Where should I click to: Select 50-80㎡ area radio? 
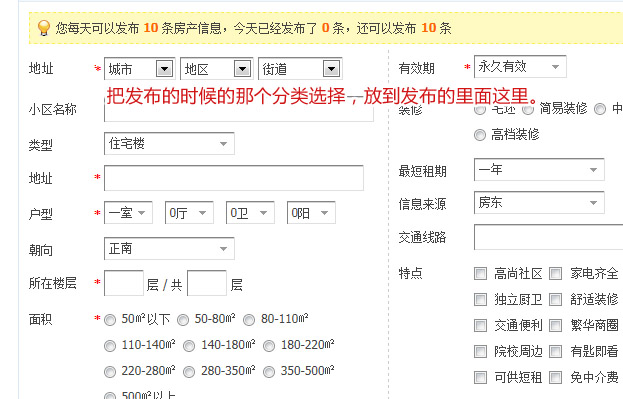pos(183,320)
